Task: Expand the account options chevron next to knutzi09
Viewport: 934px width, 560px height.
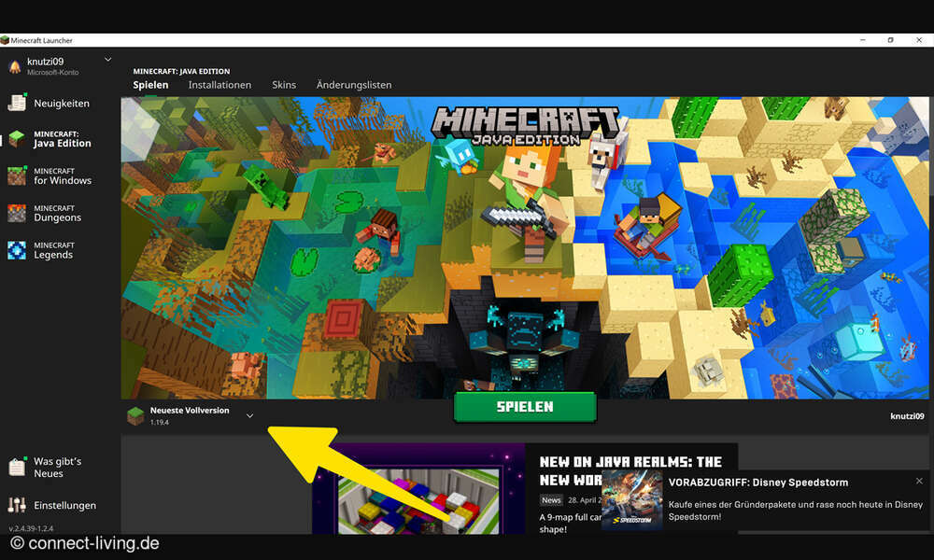Action: click(107, 58)
